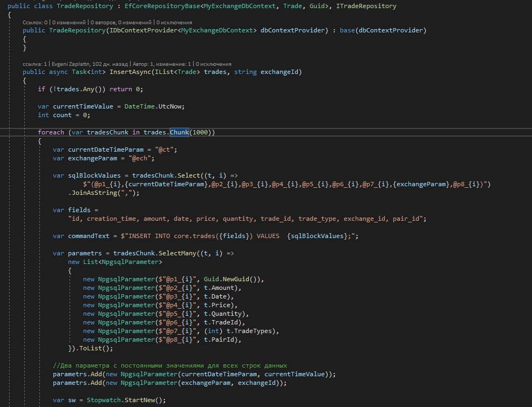Click the Russian comment '//Два параметра с постоянными'
Viewport: 532px width, 407px height.
[x=170, y=366]
